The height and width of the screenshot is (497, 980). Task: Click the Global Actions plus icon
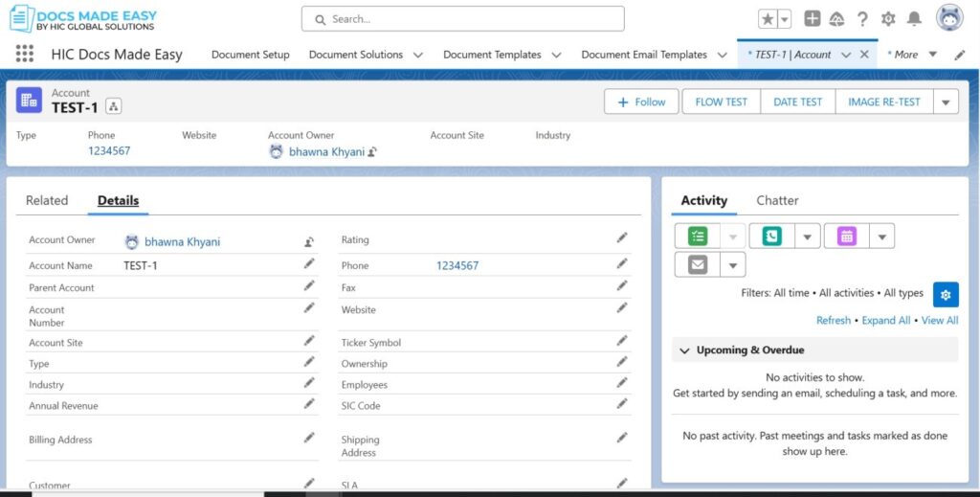pyautogui.click(x=812, y=19)
